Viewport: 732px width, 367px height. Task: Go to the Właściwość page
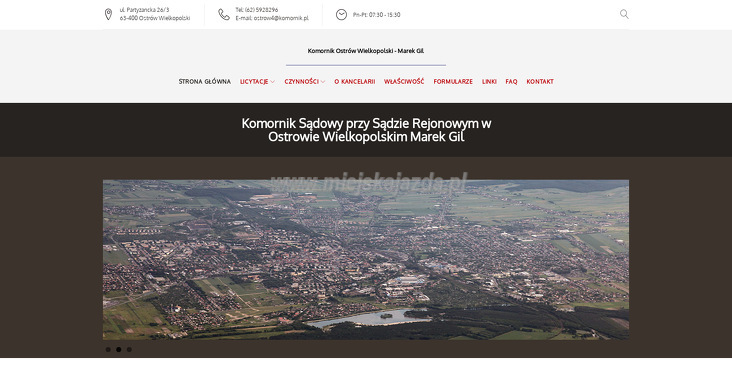click(x=404, y=81)
